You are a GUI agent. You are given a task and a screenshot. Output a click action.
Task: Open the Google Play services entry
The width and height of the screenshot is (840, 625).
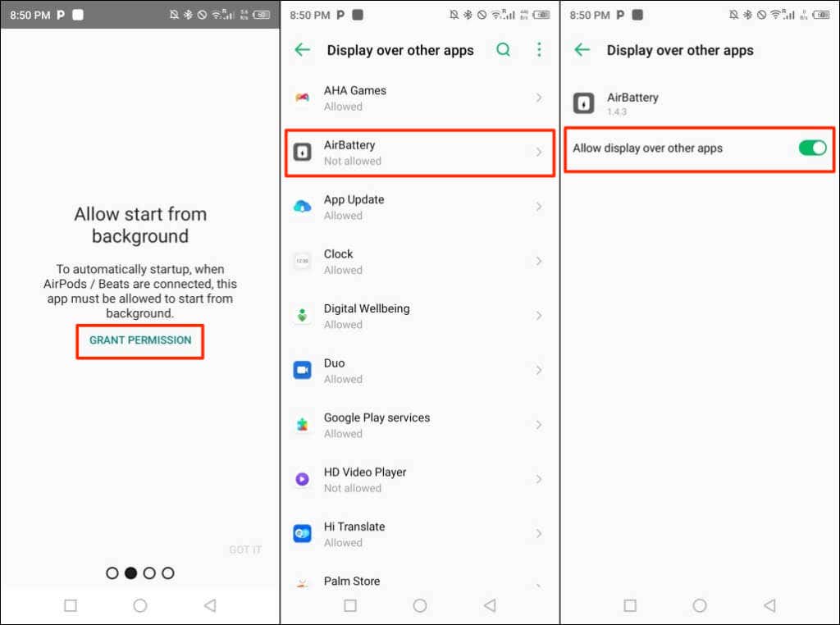(x=419, y=425)
